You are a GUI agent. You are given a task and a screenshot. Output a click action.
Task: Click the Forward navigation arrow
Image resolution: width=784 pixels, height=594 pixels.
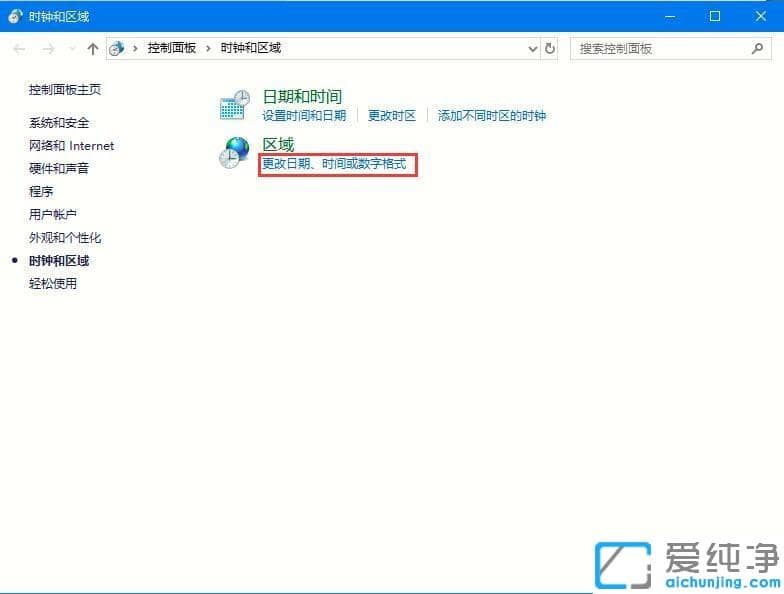tap(47, 48)
